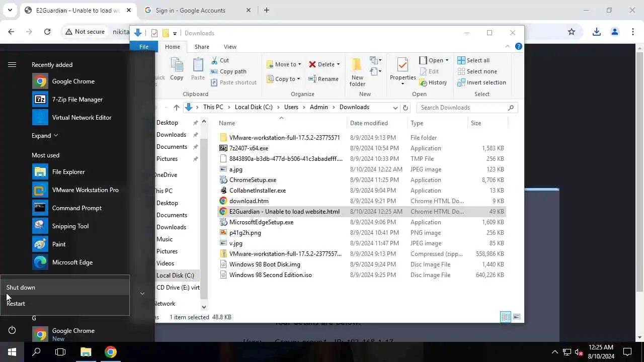Open the Move to dropdown

pos(284,64)
